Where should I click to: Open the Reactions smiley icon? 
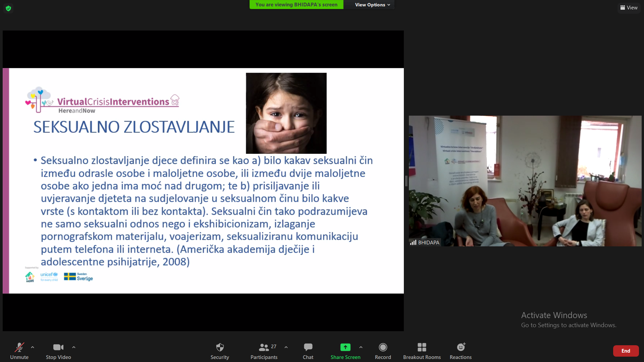pyautogui.click(x=461, y=347)
